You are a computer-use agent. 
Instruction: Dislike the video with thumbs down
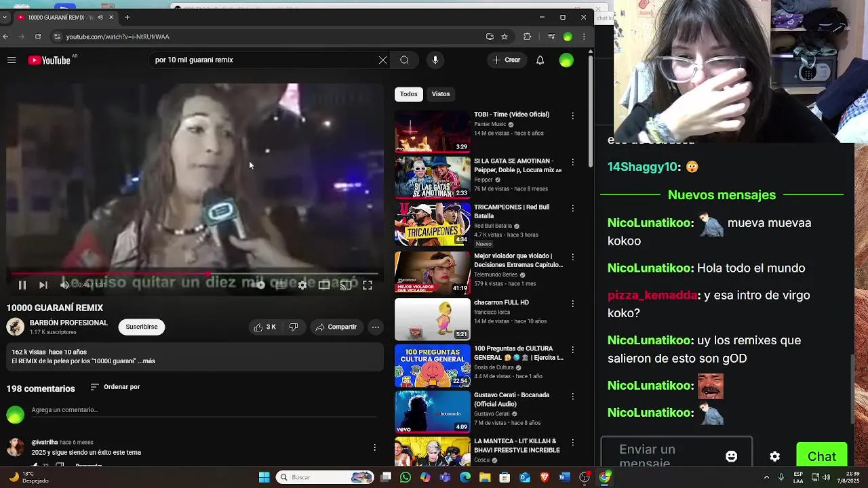[294, 327]
